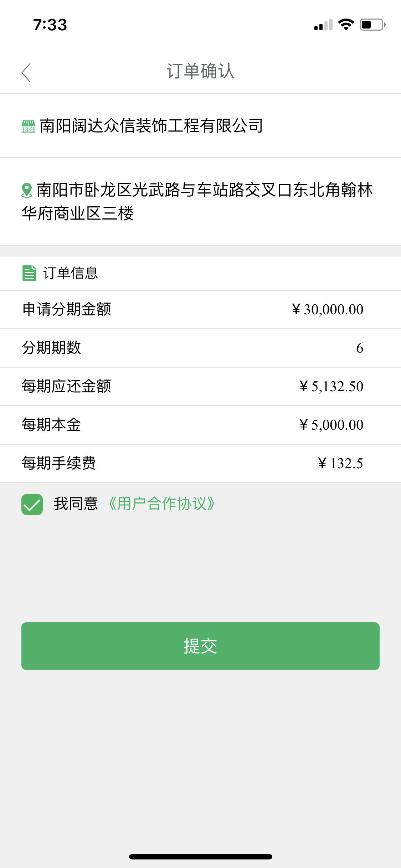Viewport: 401px width, 868px height.
Task: Tap the 订单信息 section header
Action: pyautogui.click(x=70, y=273)
